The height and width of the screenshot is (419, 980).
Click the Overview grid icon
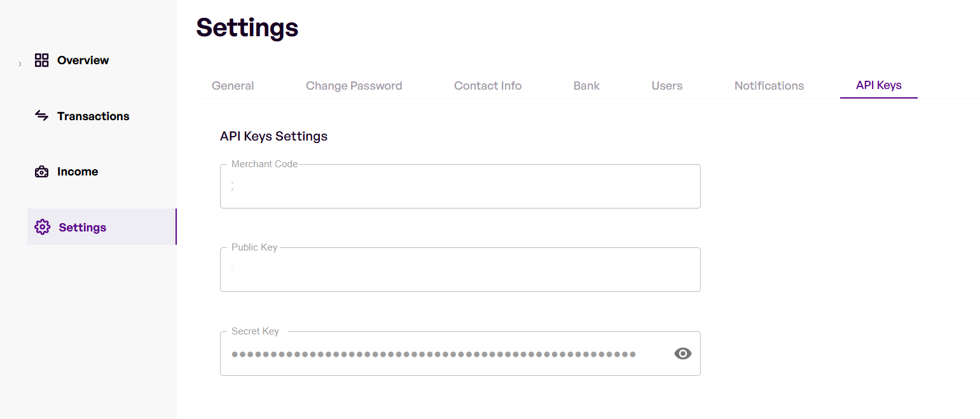(x=42, y=60)
